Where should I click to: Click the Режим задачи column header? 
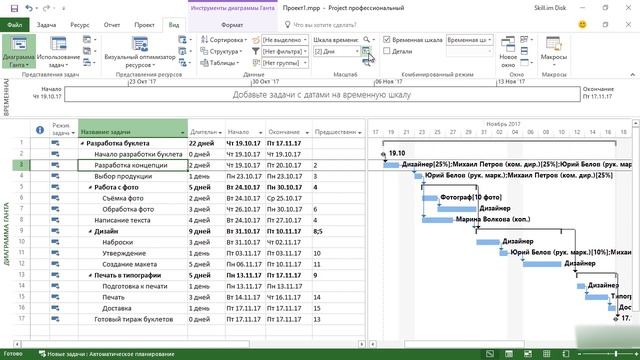(63, 129)
